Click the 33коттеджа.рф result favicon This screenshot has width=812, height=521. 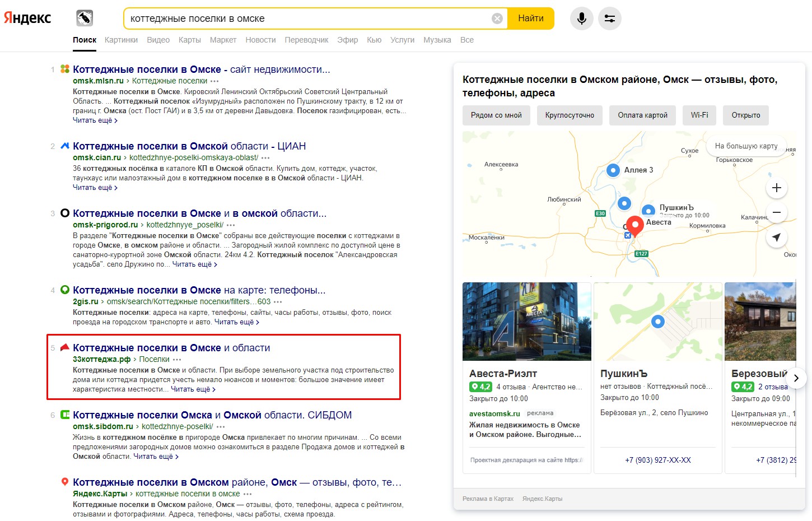point(65,347)
